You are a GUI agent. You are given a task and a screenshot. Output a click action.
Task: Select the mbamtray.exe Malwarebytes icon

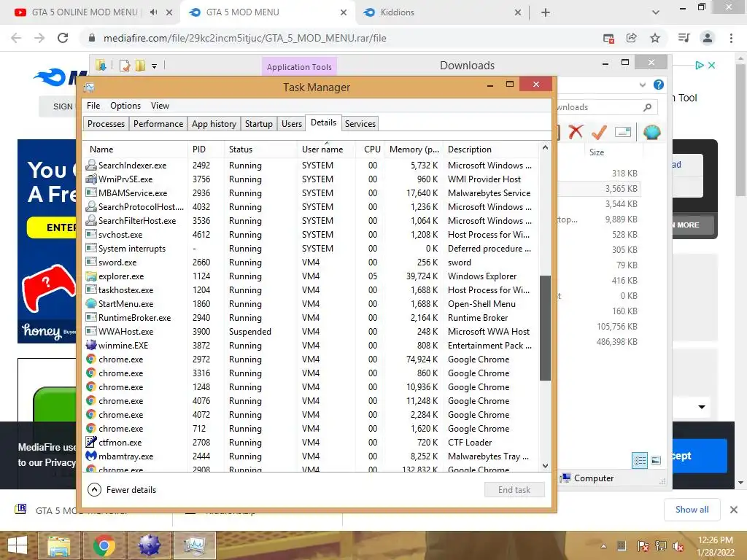click(x=91, y=456)
